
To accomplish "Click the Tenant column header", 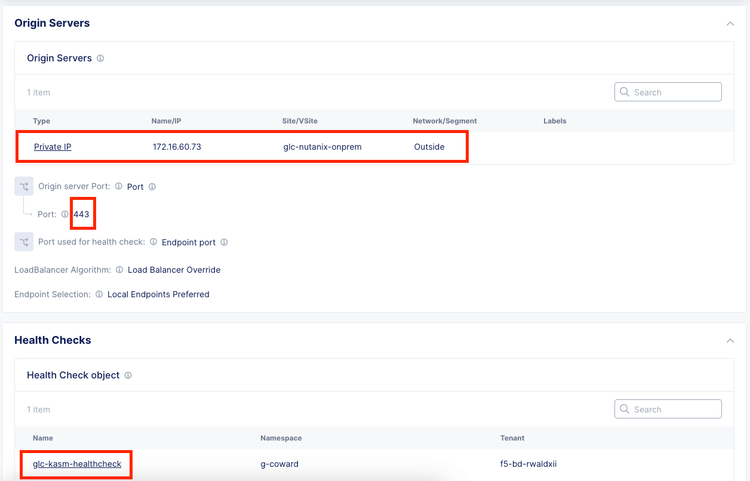I will tap(513, 438).
